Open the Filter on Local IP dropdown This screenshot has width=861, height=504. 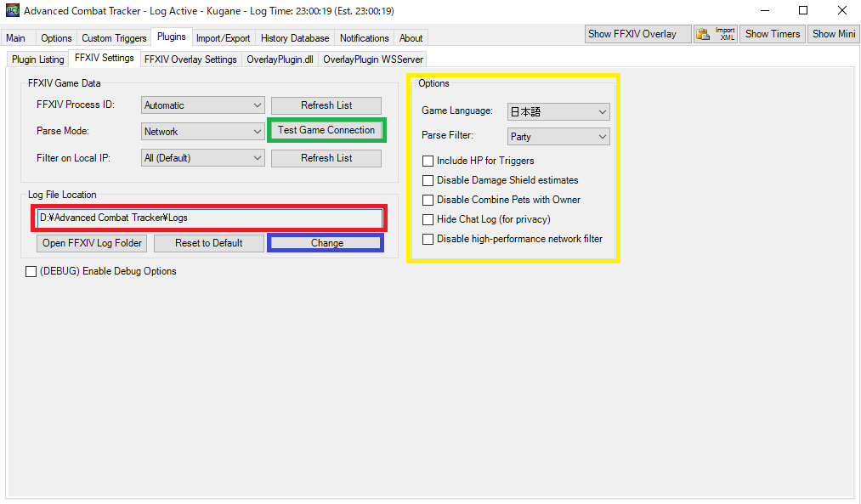pyautogui.click(x=203, y=158)
